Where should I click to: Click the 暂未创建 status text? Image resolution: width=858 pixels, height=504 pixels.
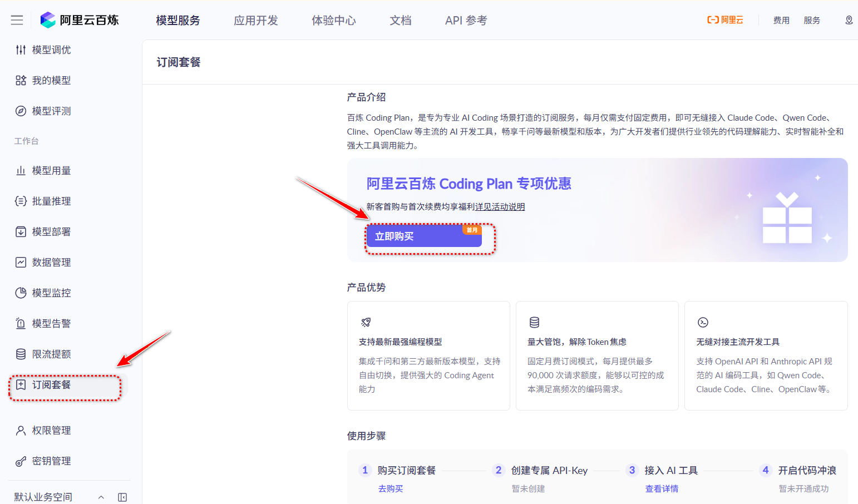pos(528,489)
